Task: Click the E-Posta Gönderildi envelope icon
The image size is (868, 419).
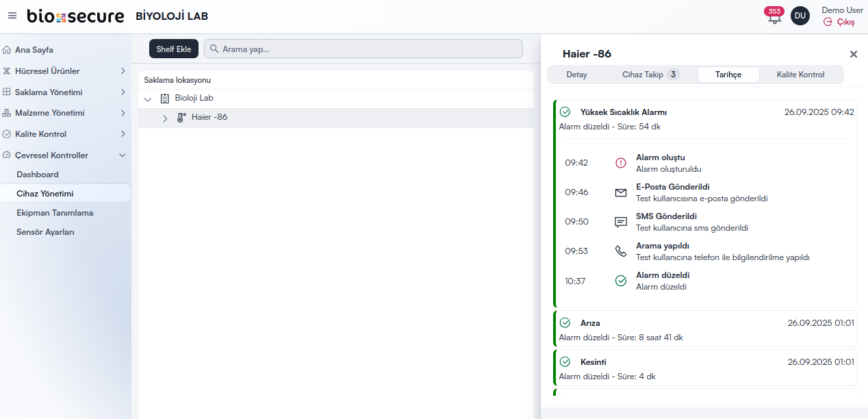Action: coord(621,192)
